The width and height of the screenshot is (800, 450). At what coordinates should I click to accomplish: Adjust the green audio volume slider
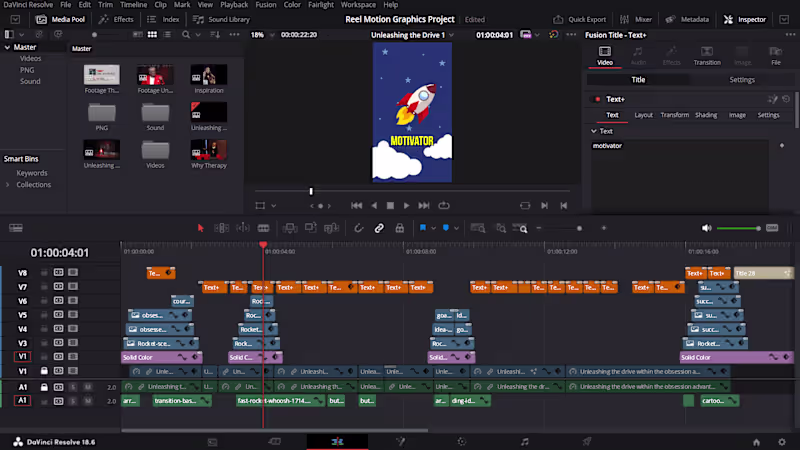[x=738, y=228]
